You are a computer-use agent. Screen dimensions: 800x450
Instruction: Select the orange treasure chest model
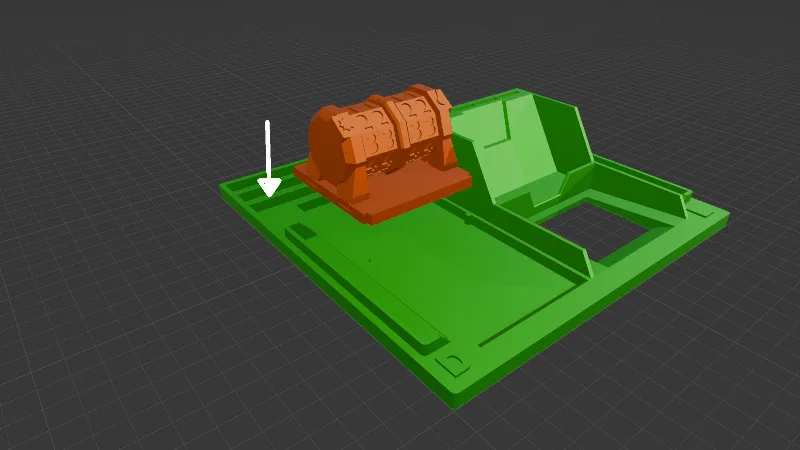(383, 153)
